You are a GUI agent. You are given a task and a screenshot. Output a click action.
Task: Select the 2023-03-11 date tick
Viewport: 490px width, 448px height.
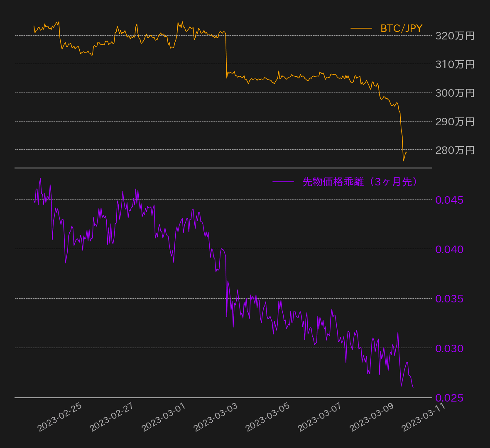(424, 417)
